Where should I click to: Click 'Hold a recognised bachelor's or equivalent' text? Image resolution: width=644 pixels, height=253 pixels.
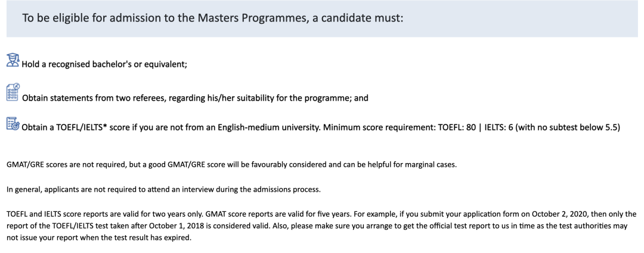pyautogui.click(x=104, y=65)
